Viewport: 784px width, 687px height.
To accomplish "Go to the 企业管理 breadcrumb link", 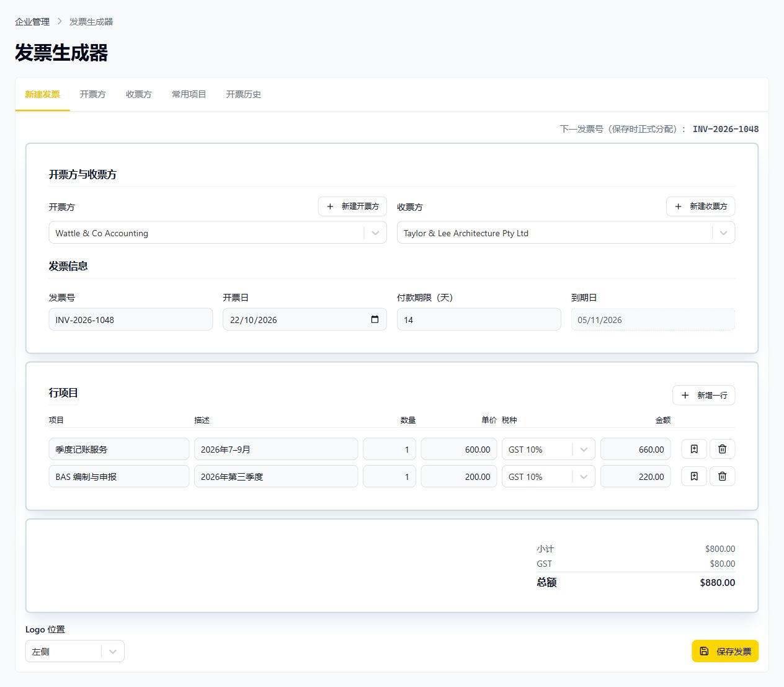I will pos(32,22).
